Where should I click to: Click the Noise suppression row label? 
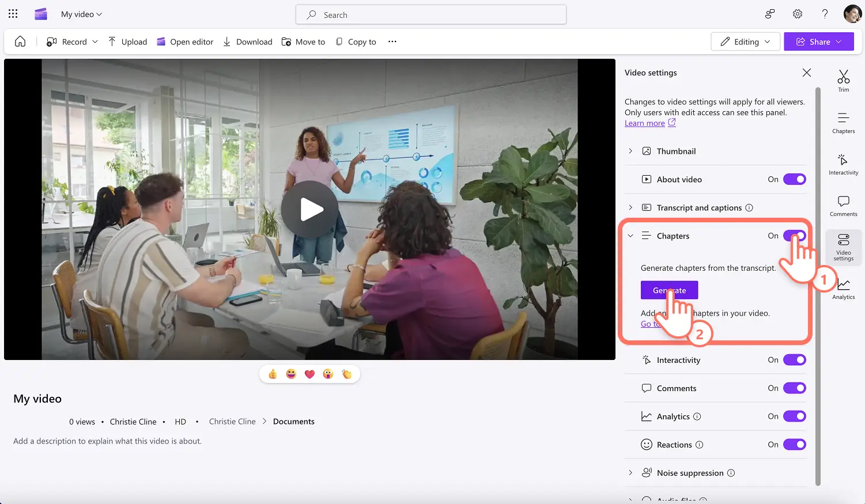(690, 473)
